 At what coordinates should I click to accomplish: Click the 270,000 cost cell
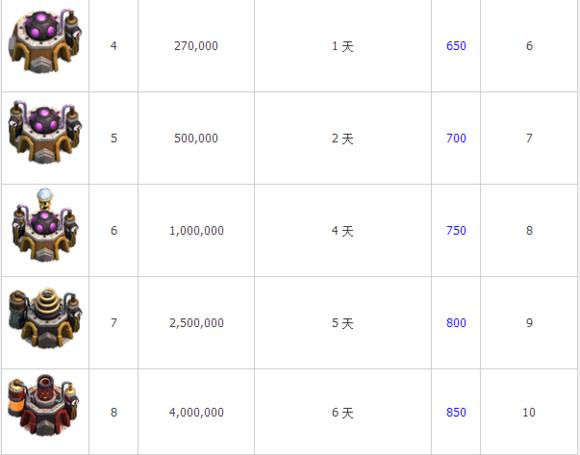(196, 46)
